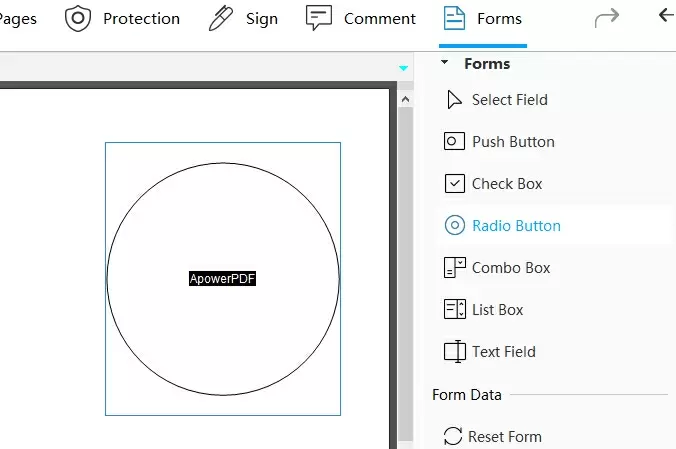Viewport: 676px width, 449px height.
Task: Click the Reset Form circular arrows icon
Action: pos(453,436)
